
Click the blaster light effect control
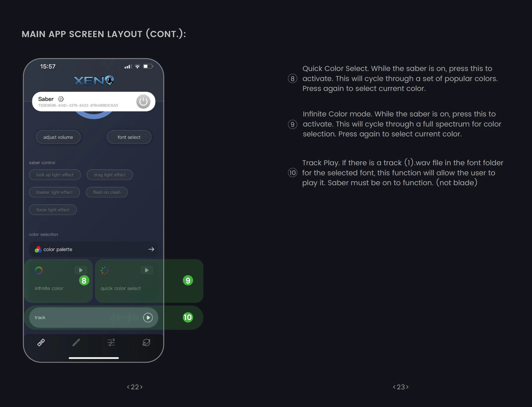click(x=54, y=192)
